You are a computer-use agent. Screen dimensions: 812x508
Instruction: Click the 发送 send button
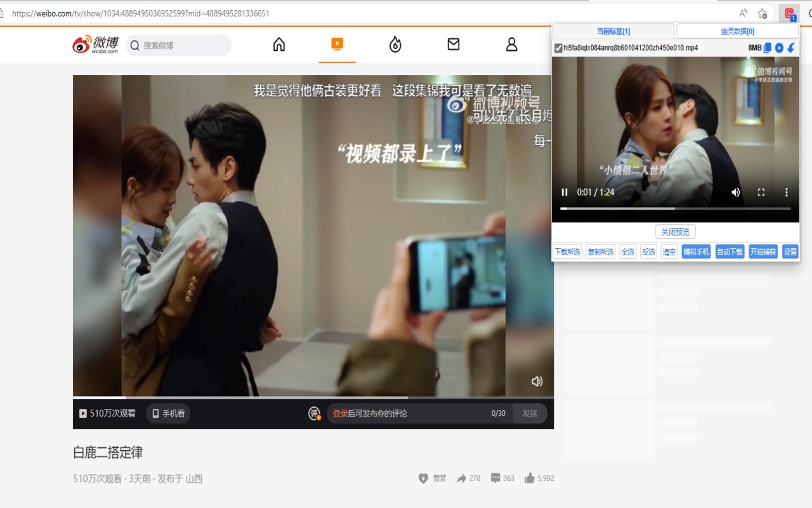(x=530, y=413)
